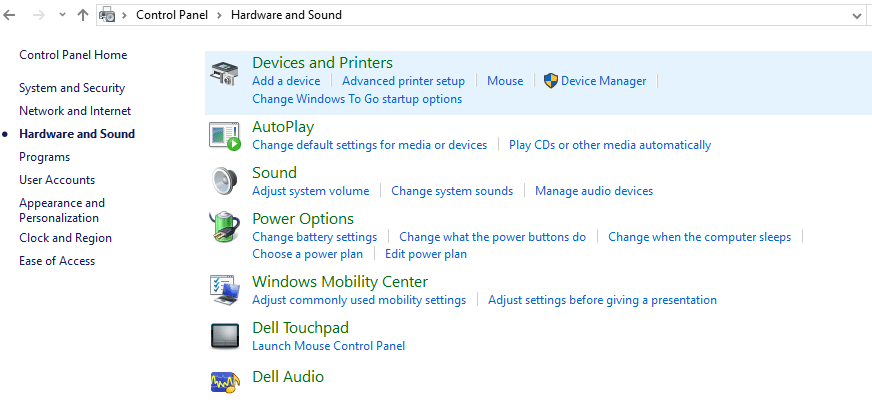Viewport: 872px width, 400px height.
Task: Click the Sound speaker icon
Action: coord(225,181)
